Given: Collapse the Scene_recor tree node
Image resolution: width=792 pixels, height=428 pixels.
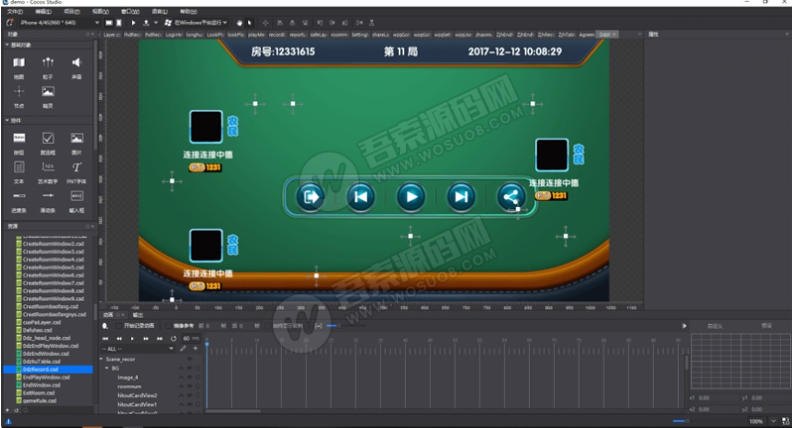Looking at the screenshot, I should (x=102, y=359).
